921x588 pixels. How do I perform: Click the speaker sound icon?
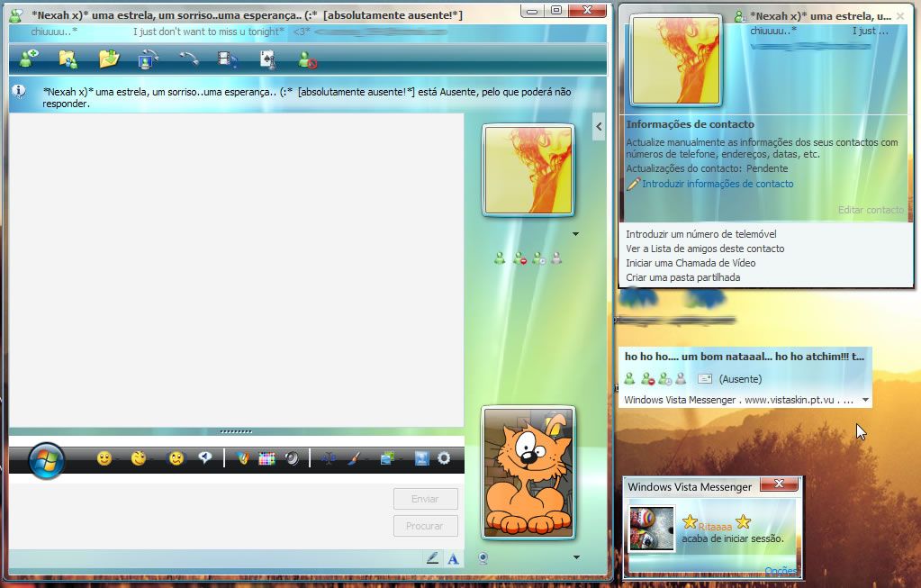[292, 458]
